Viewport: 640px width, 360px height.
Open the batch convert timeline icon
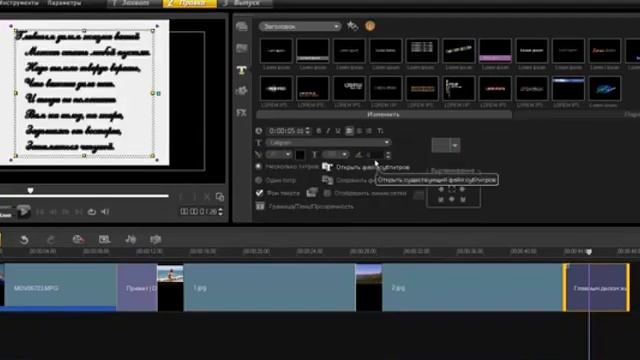tap(104, 240)
